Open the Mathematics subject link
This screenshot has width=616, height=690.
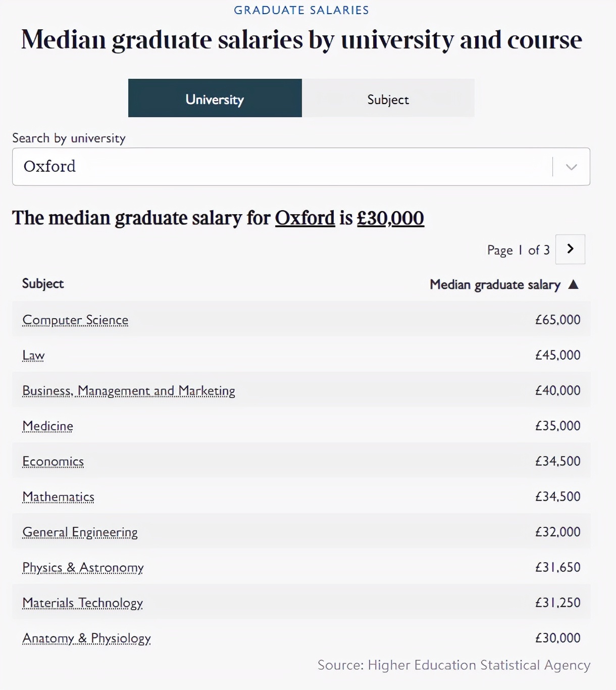coord(58,497)
